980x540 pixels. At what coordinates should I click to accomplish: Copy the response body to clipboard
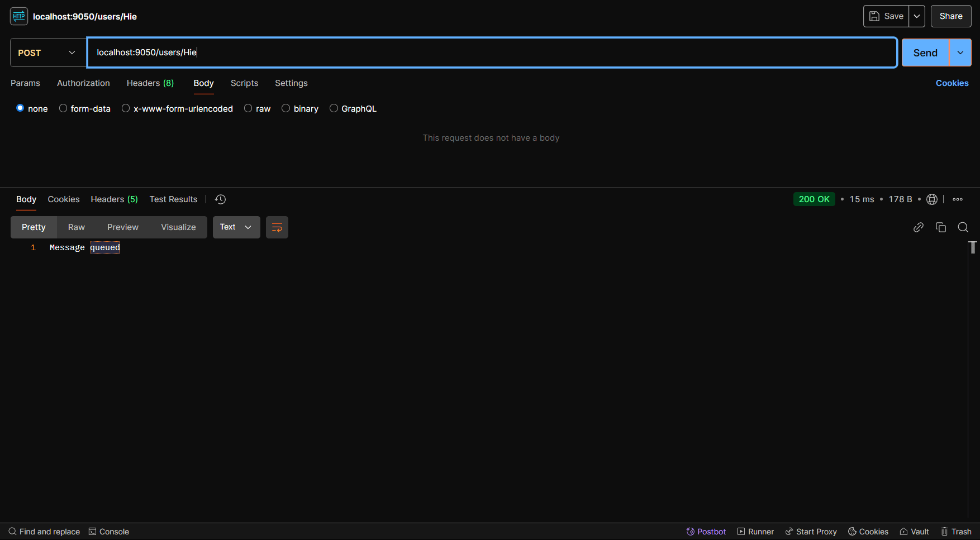coord(941,227)
